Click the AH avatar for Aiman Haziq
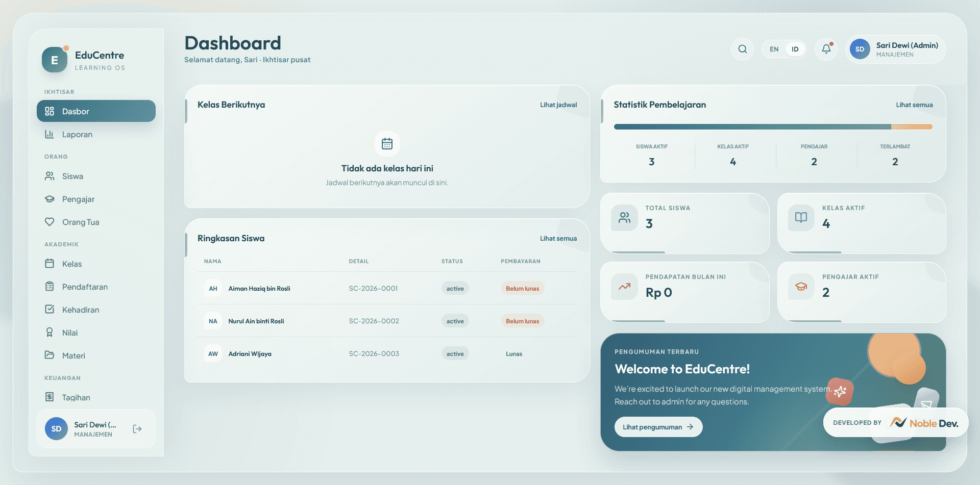 213,288
